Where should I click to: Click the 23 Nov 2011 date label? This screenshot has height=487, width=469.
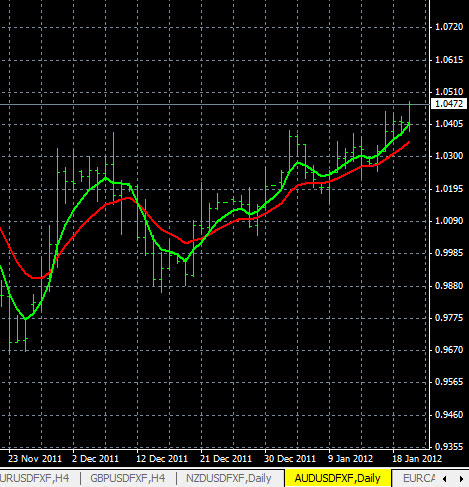(35, 459)
